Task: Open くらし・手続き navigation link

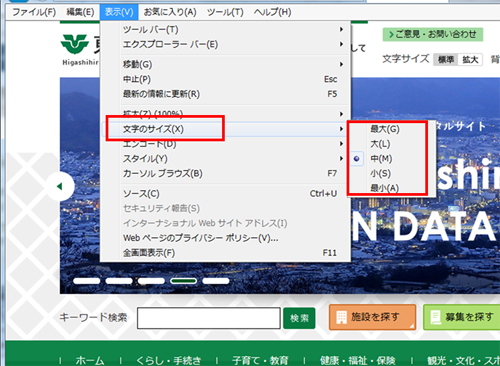Action: [x=169, y=360]
